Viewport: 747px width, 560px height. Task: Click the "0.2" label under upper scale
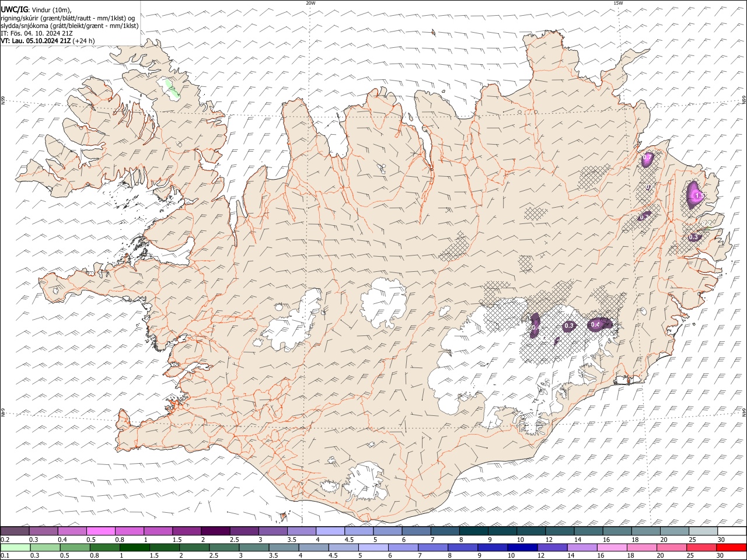click(x=4, y=540)
